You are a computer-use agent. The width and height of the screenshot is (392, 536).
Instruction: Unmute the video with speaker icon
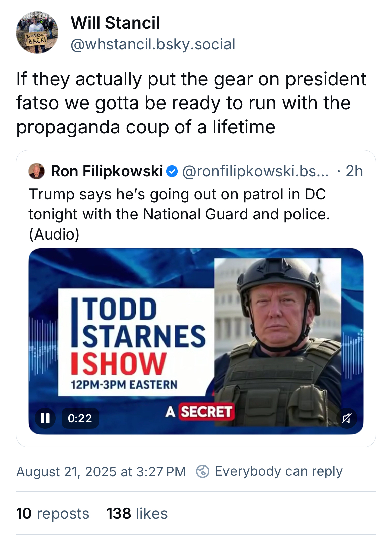347,418
